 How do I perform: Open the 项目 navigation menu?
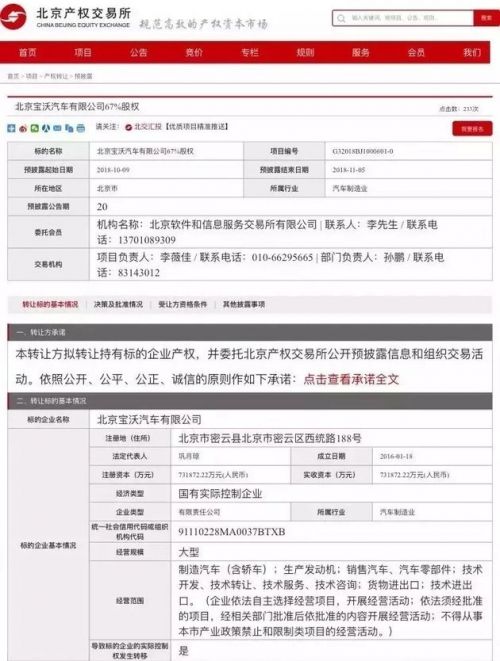coord(83,52)
